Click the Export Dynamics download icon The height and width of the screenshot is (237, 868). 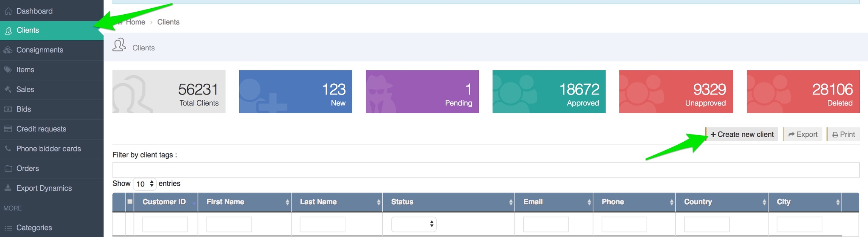(8, 188)
